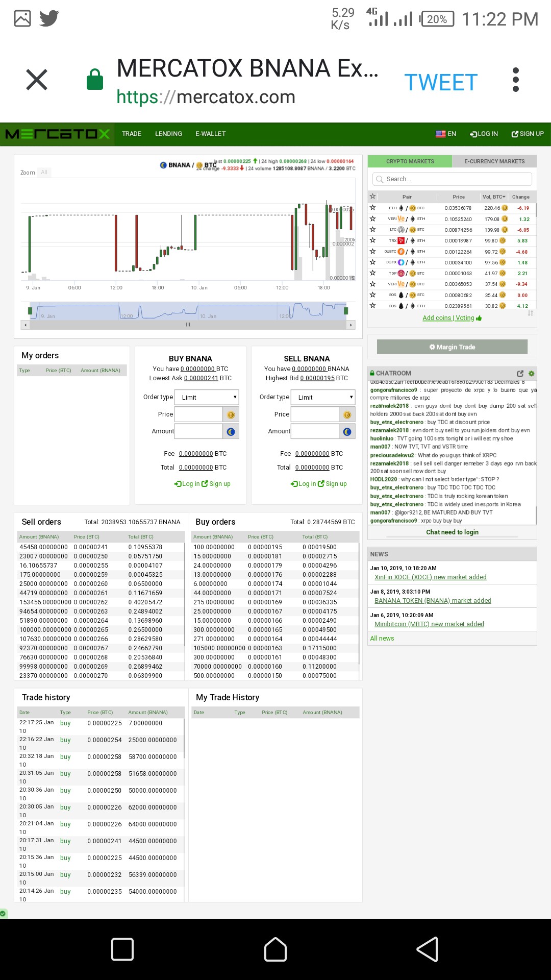551x980 pixels.
Task: Sort markets by Pair column
Action: pos(407,197)
